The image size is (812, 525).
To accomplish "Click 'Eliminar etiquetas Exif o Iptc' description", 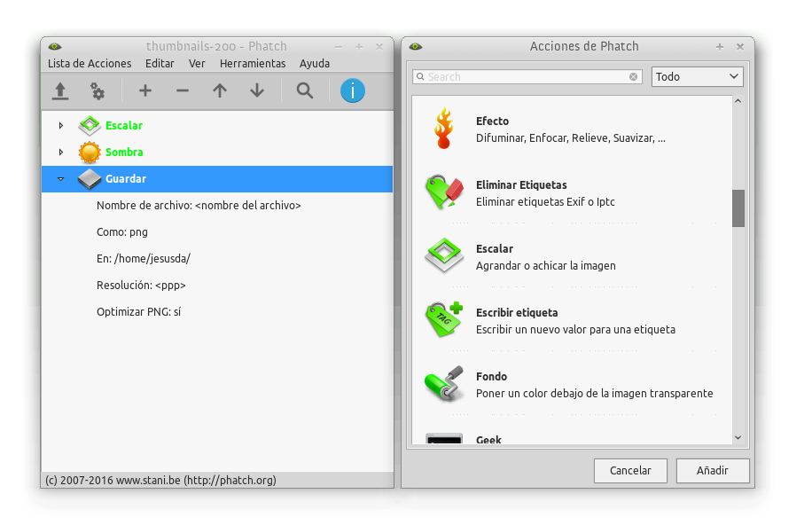I will [x=545, y=202].
